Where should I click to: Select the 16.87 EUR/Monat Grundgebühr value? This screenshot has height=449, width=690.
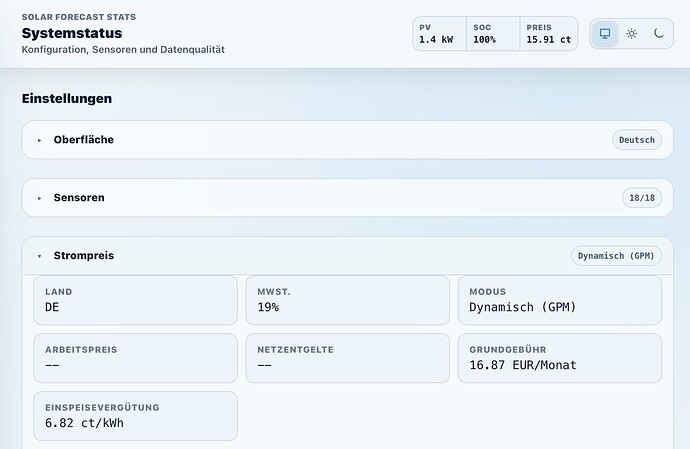[523, 365]
